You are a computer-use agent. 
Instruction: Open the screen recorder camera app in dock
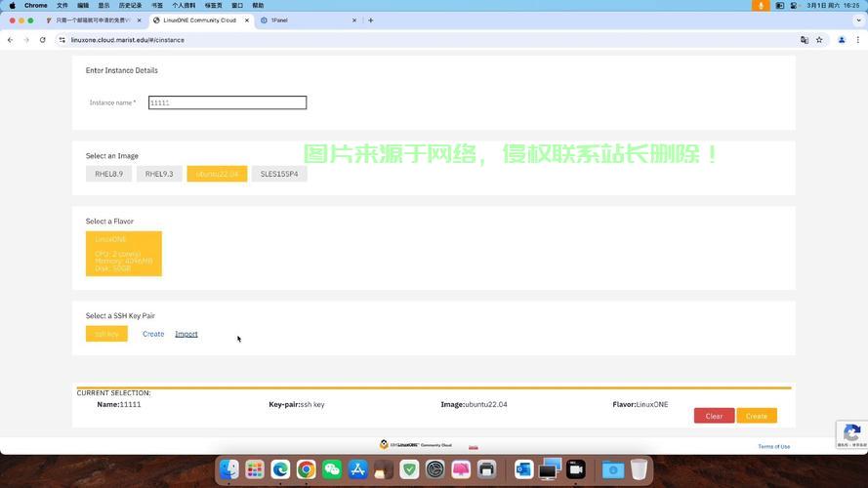click(576, 469)
